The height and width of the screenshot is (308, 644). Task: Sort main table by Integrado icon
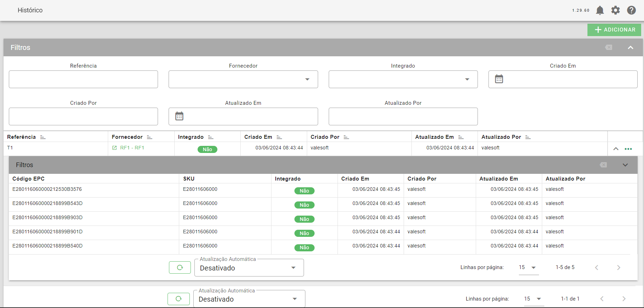(211, 137)
